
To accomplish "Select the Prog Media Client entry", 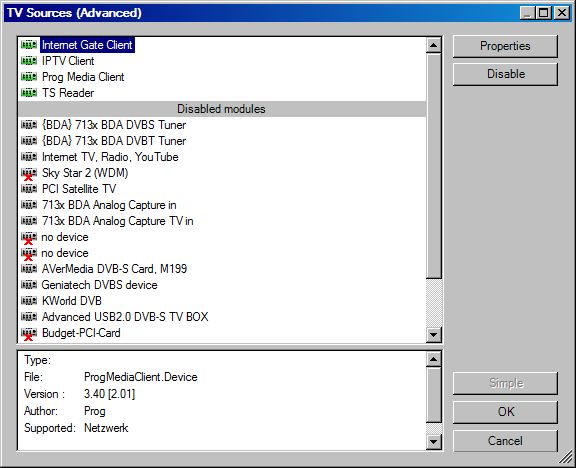I will [83, 77].
